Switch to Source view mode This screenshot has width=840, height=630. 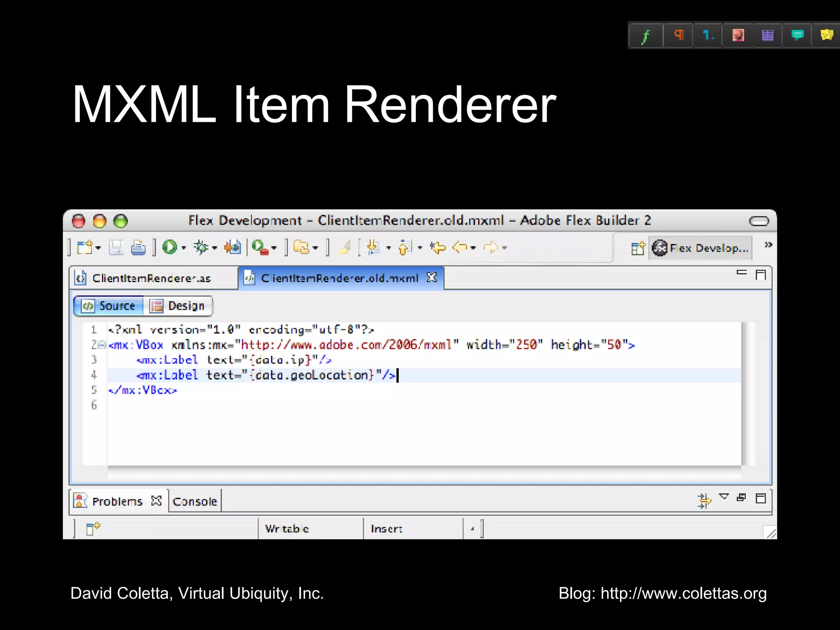(109, 306)
